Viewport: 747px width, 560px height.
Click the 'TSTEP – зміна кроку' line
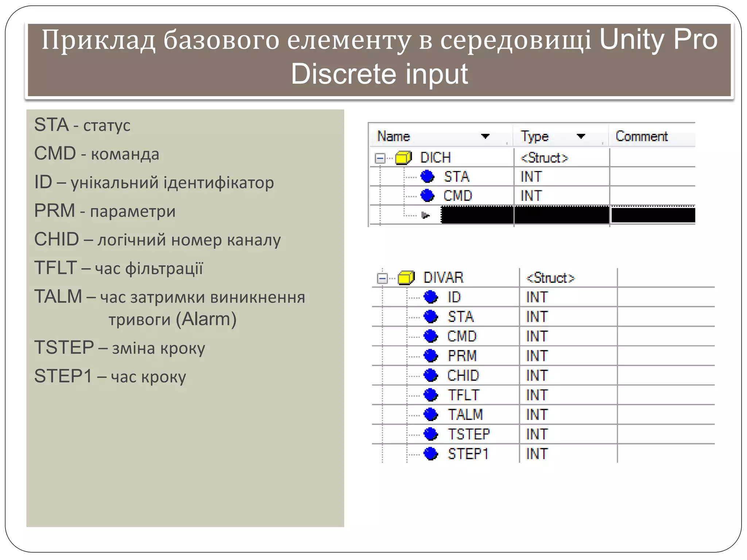coord(120,347)
